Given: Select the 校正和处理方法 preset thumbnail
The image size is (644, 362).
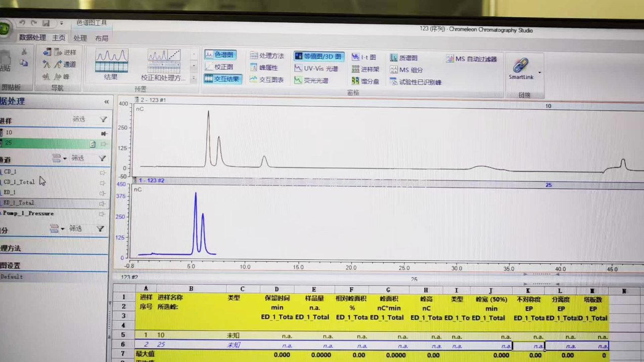Looking at the screenshot, I should [x=164, y=65].
